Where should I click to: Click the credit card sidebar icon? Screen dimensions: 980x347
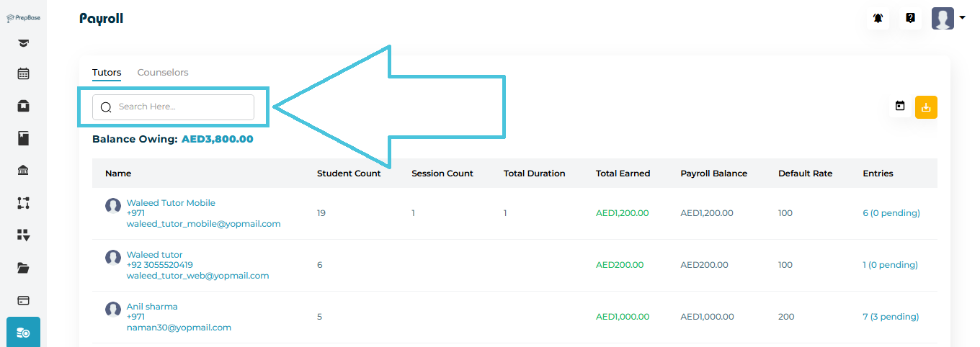click(x=23, y=300)
